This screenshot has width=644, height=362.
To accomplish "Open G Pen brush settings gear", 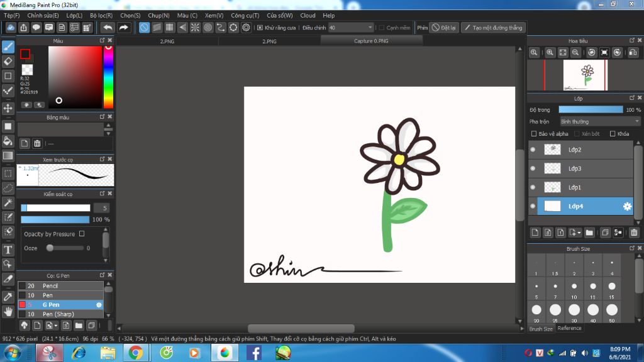I will pyautogui.click(x=99, y=305).
